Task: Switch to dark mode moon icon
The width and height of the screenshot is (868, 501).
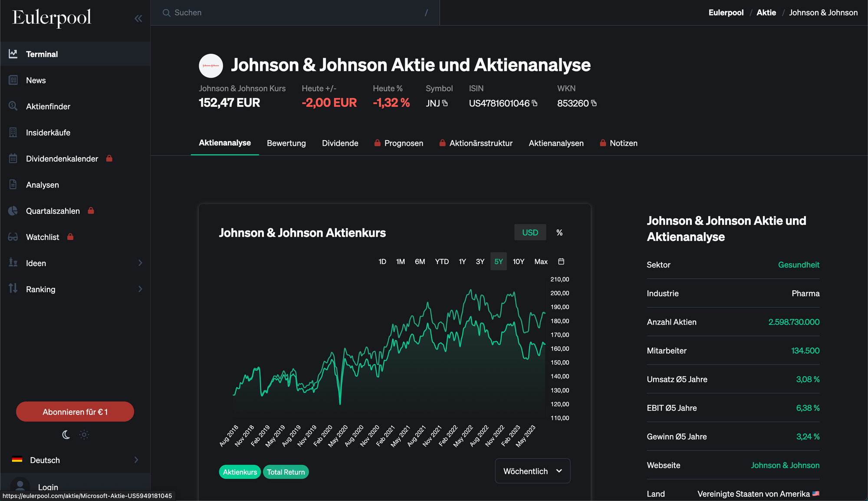Action: [x=66, y=435]
